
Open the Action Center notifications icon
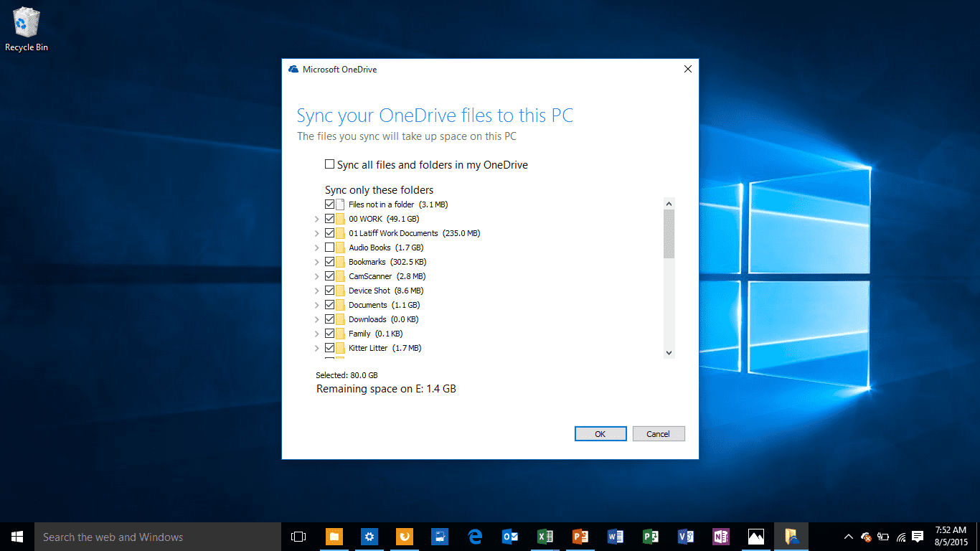[x=918, y=537]
